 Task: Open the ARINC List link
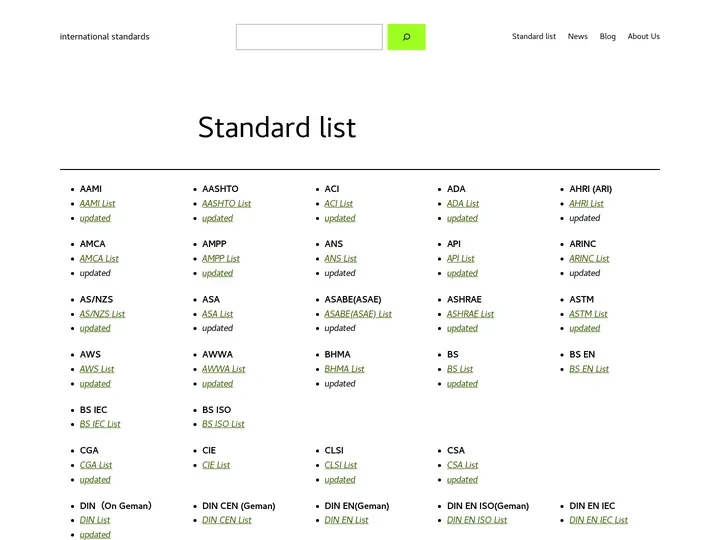coord(589,259)
